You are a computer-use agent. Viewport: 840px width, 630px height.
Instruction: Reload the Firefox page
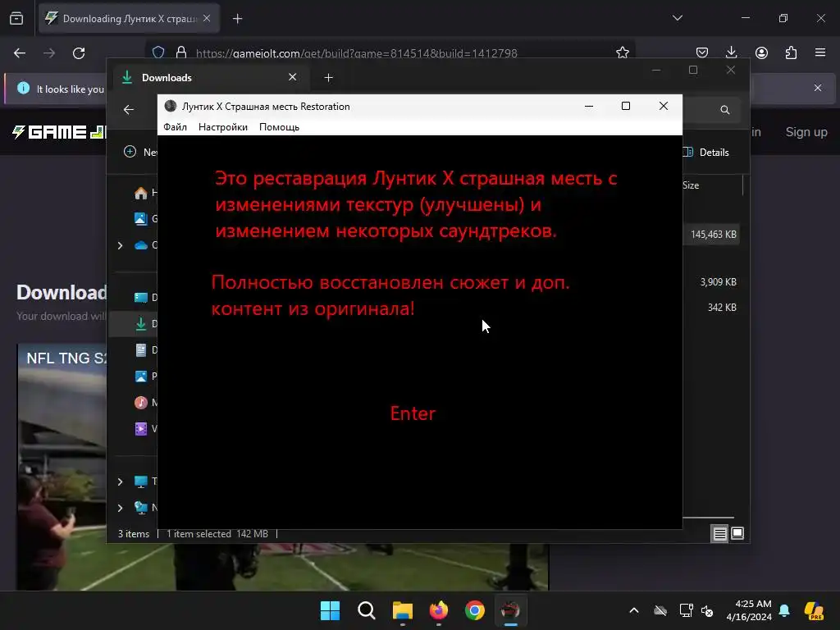pos(79,53)
